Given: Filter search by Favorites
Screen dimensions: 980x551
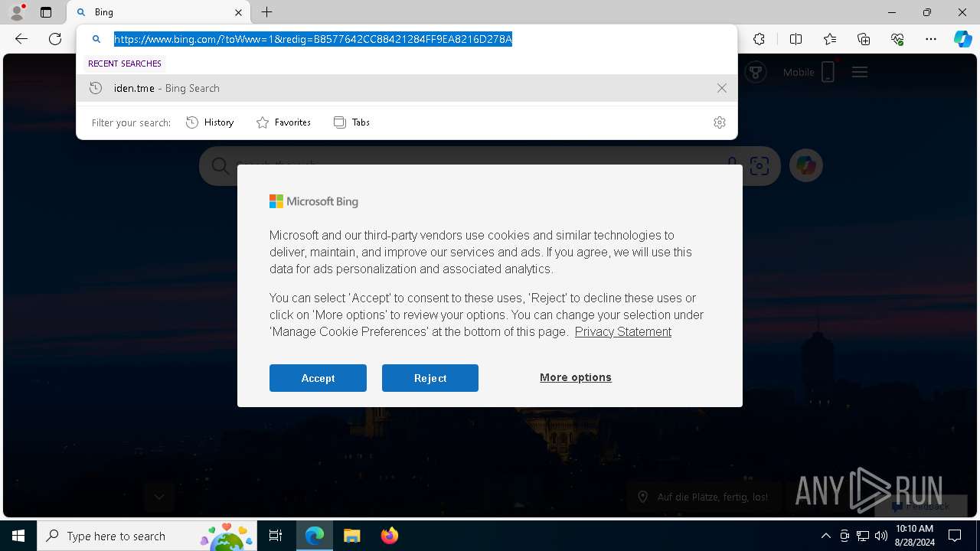Looking at the screenshot, I should click(x=283, y=122).
